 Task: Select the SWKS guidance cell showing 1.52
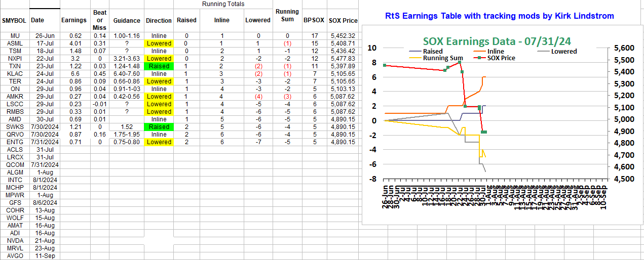pos(127,127)
